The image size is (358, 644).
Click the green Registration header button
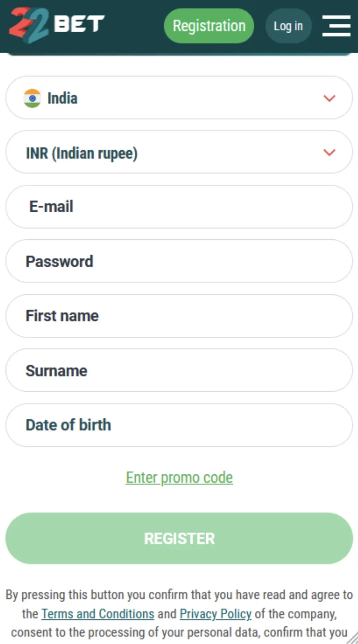[208, 26]
